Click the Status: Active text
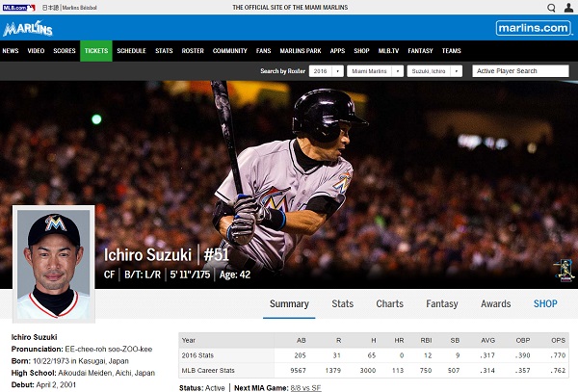 202,388
